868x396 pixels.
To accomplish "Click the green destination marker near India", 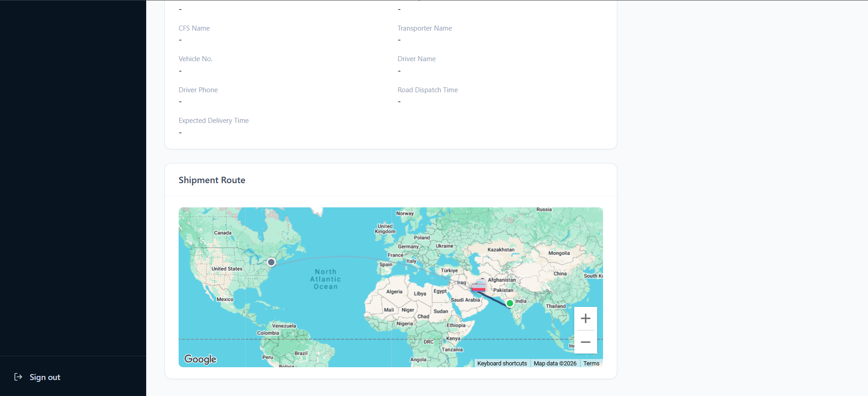I will coord(510,303).
